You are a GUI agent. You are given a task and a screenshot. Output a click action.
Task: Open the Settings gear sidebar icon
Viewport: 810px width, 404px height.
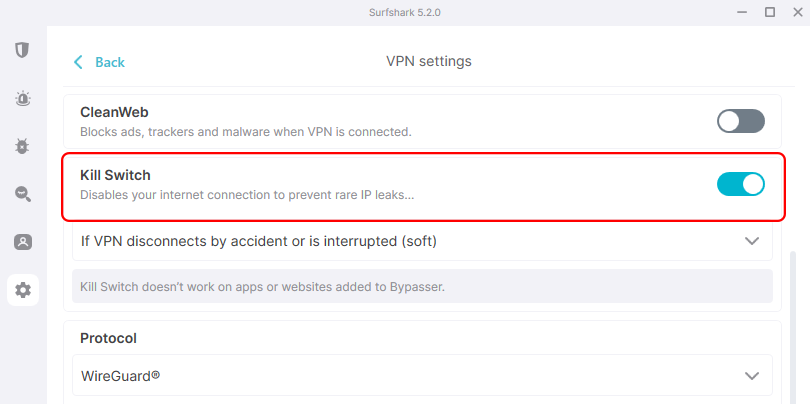click(x=22, y=291)
